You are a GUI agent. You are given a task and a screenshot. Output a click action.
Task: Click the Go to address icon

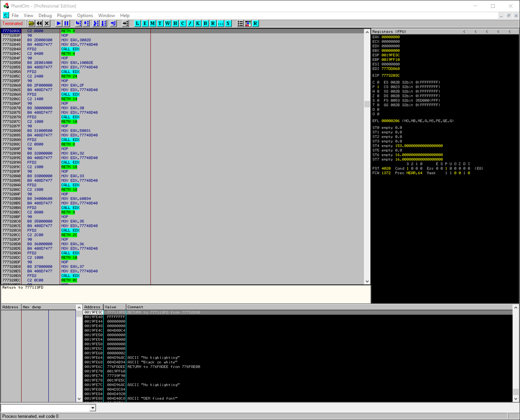[x=125, y=23]
